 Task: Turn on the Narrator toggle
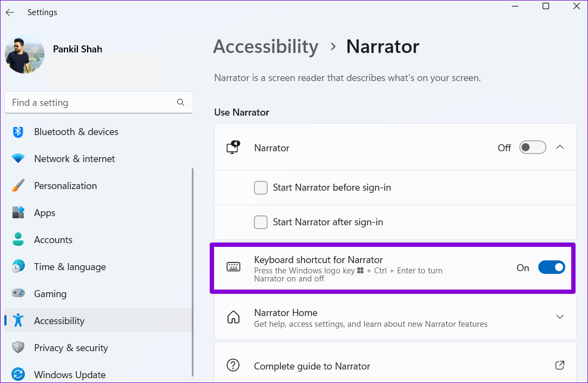[x=532, y=147]
